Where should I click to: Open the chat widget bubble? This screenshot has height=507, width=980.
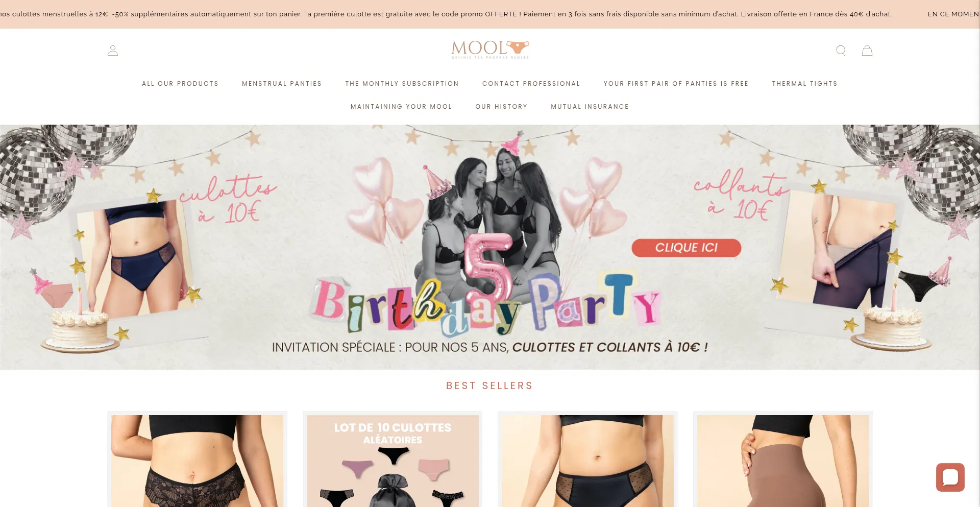click(x=950, y=477)
